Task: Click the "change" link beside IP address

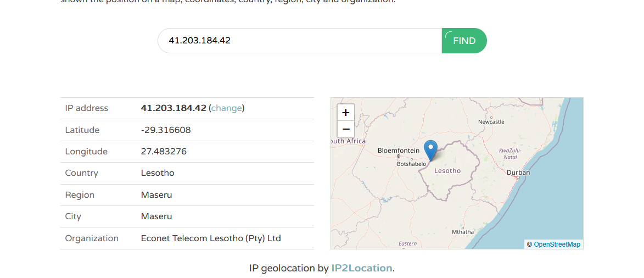Action: pos(227,108)
